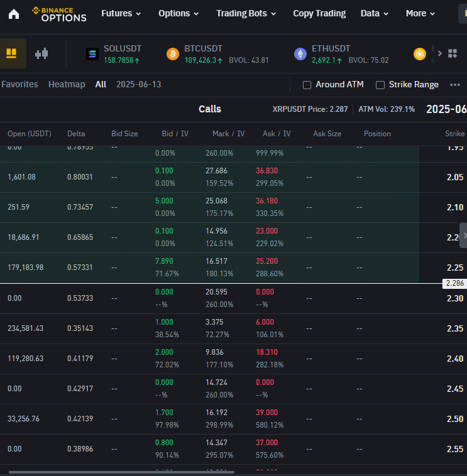Expand the Trading Bots dropdown menu

[x=246, y=13]
